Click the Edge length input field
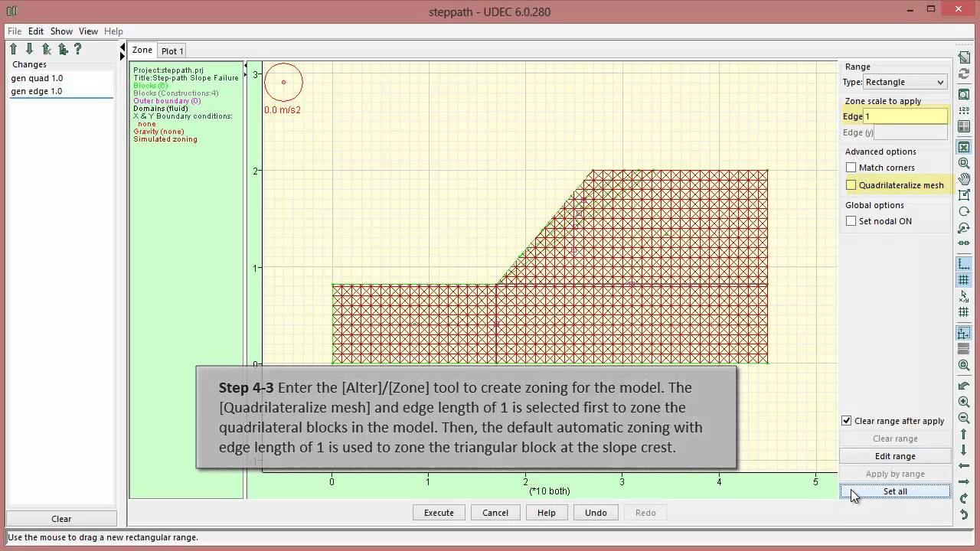The width and height of the screenshot is (980, 551). point(905,116)
